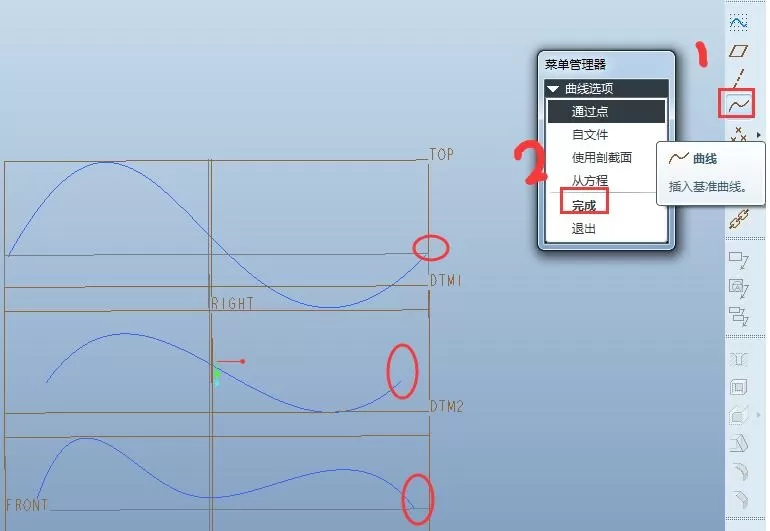This screenshot has width=770, height=531.
Task: Click the chain-link reference tool icon
Action: [739, 219]
